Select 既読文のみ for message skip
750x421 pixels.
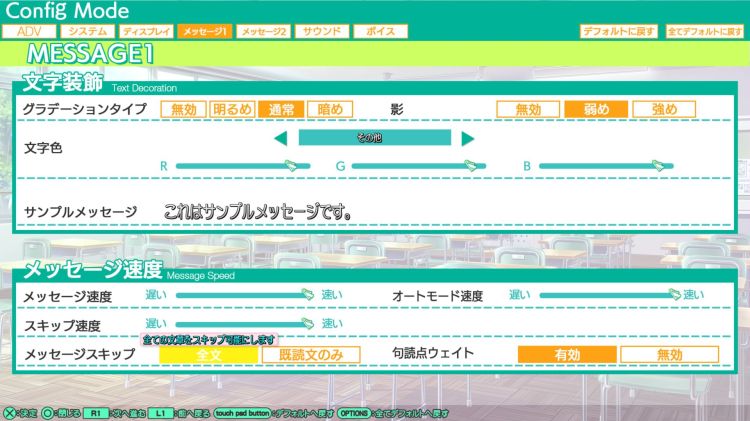click(311, 354)
